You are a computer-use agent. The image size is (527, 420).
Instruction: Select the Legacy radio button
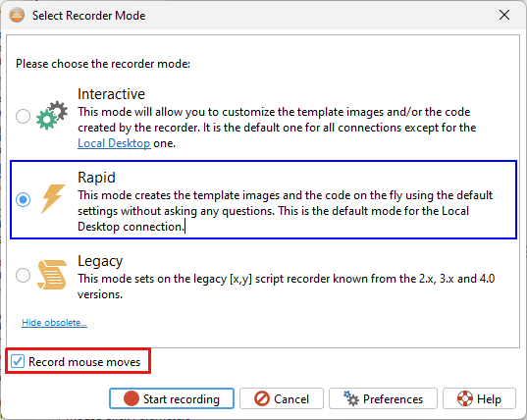(24, 275)
